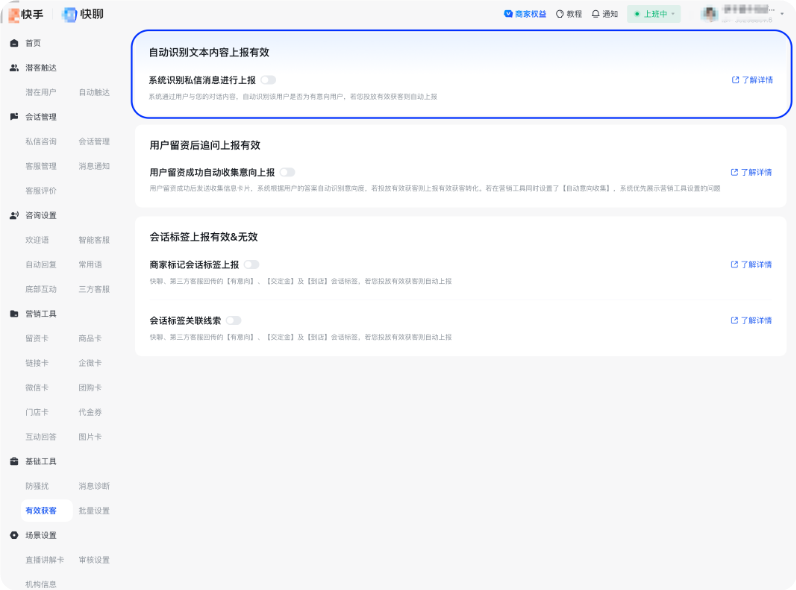Screen dimensions: 796x590
Task: Click the 会话管理 section flag icon
Action: point(14,117)
